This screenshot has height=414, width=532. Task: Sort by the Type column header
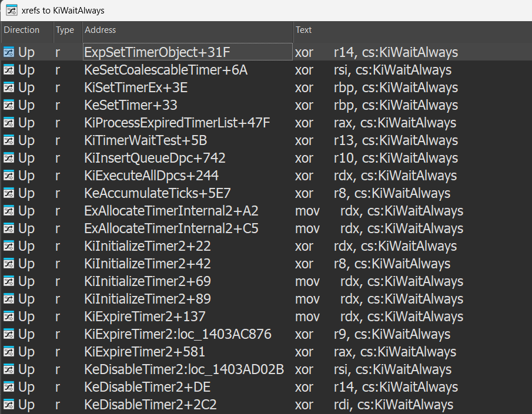pos(65,30)
